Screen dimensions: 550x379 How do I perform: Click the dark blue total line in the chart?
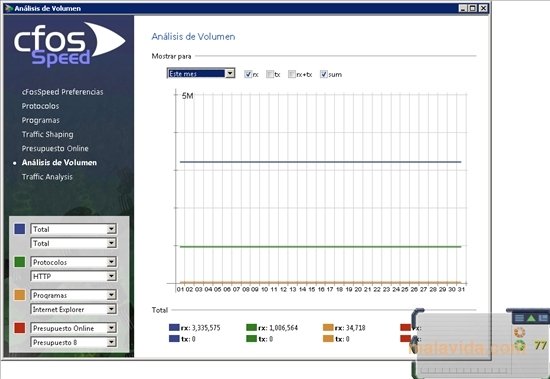320,162
